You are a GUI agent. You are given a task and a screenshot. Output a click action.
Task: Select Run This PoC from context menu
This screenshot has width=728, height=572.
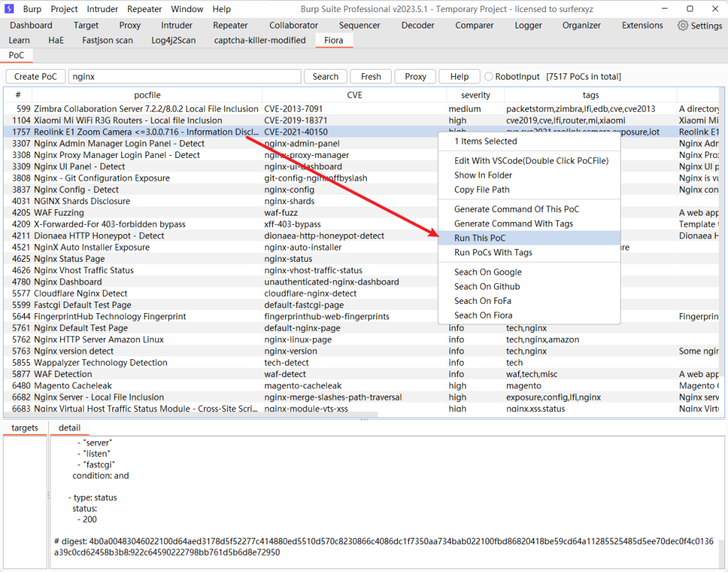coord(480,238)
